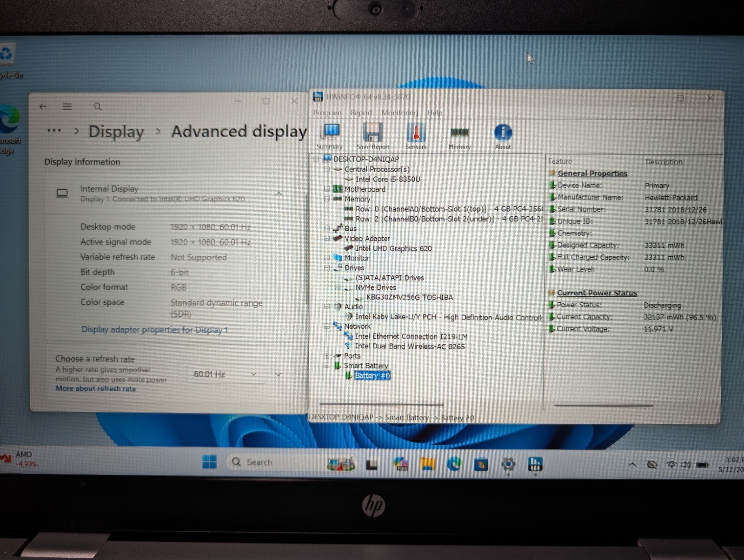Open the 60.01 Hz refresh rate dropdown
Image resolution: width=744 pixels, height=560 pixels.
(x=226, y=374)
